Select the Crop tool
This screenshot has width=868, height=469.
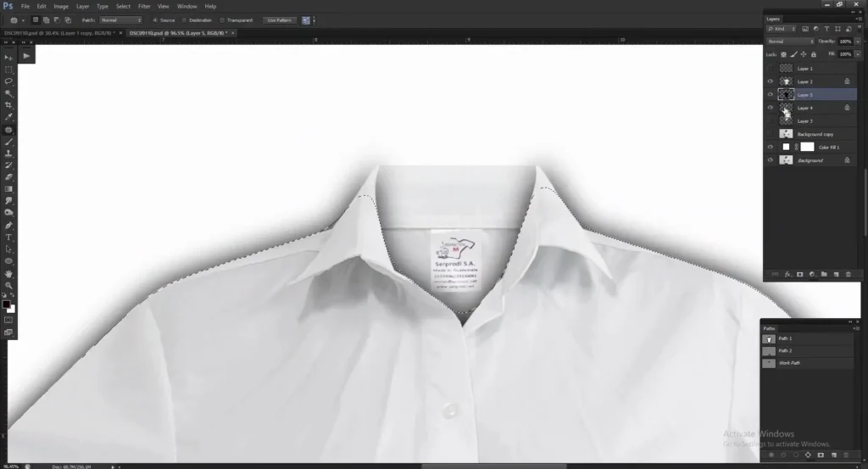tap(8, 105)
